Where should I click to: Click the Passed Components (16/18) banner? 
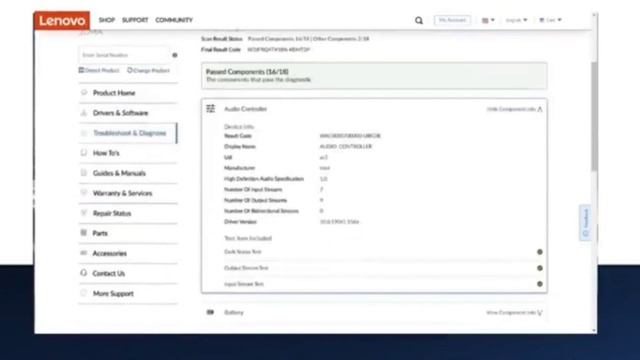(x=374, y=76)
